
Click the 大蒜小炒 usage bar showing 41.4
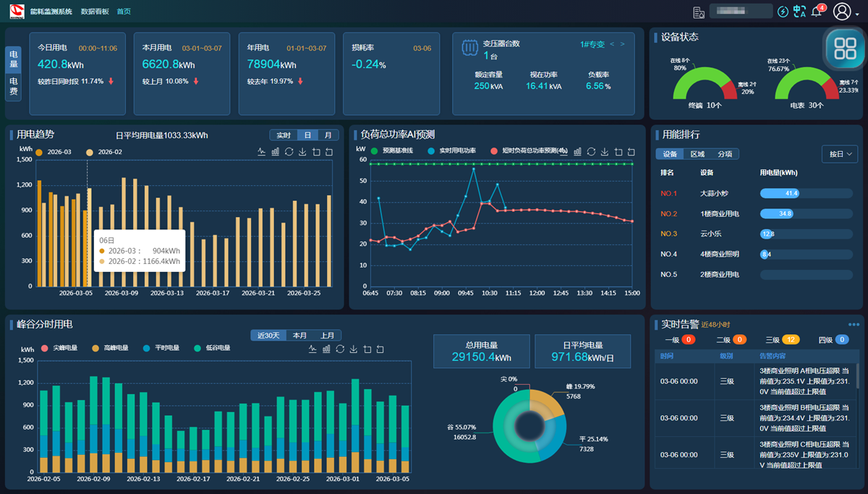(780, 193)
